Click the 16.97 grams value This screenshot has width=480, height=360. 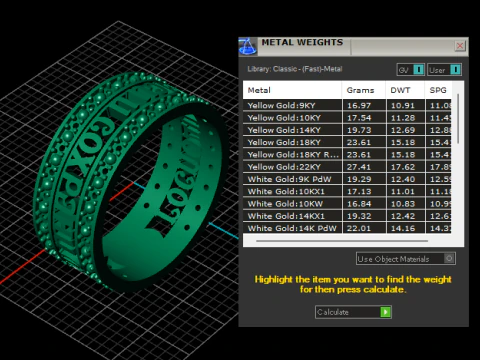(x=359, y=106)
